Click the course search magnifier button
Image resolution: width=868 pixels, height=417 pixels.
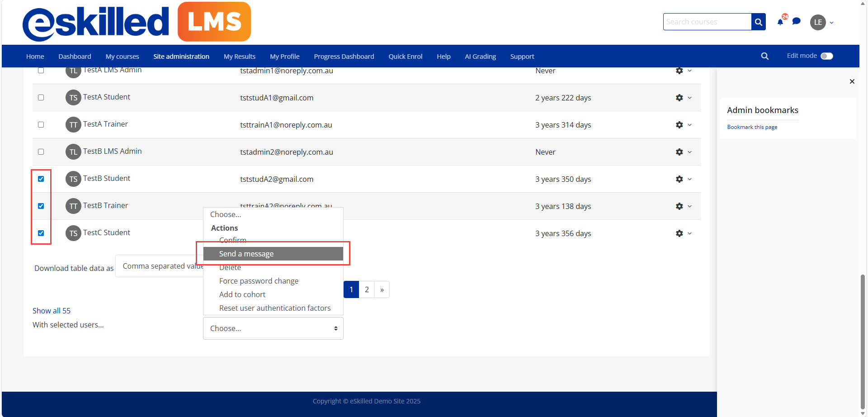coord(758,22)
